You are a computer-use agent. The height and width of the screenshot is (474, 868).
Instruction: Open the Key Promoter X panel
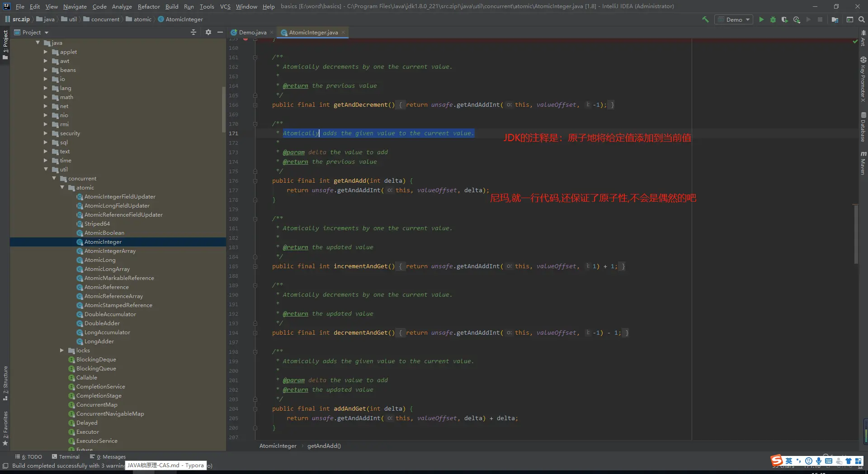pos(863,79)
